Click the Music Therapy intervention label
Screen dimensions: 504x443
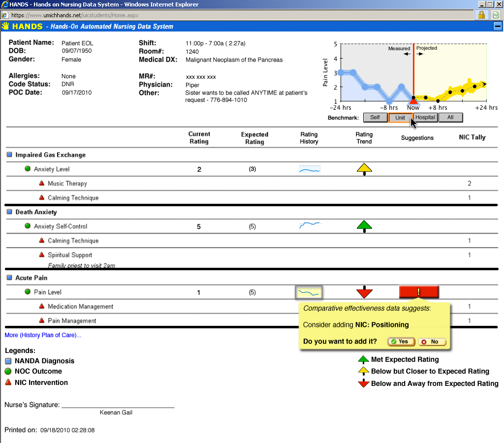(67, 183)
